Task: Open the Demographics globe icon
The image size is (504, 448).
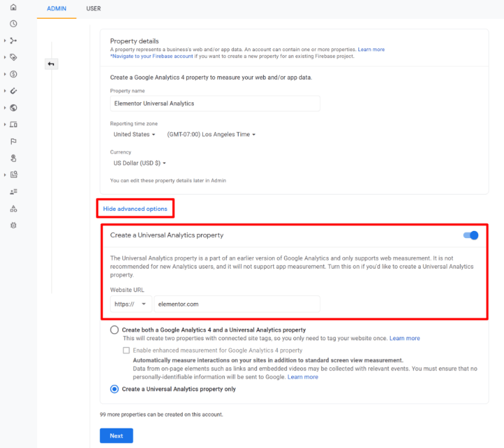Action: pos(13,108)
